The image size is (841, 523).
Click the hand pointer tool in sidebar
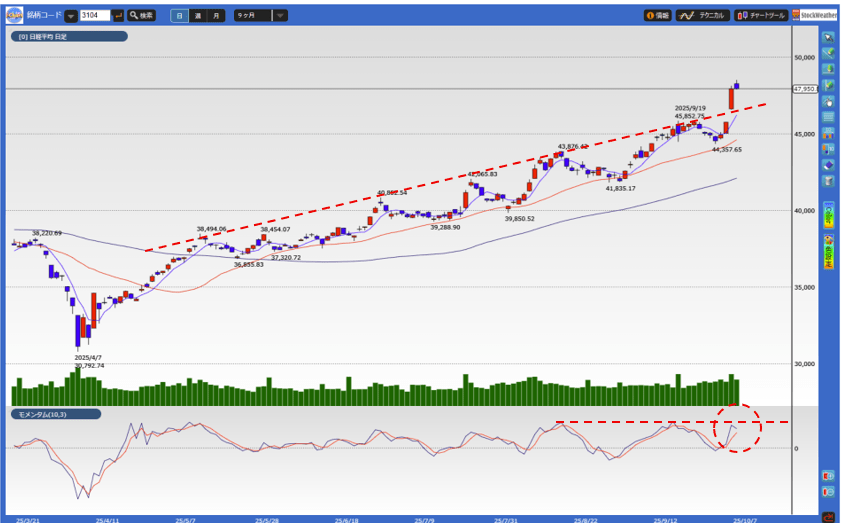click(828, 101)
